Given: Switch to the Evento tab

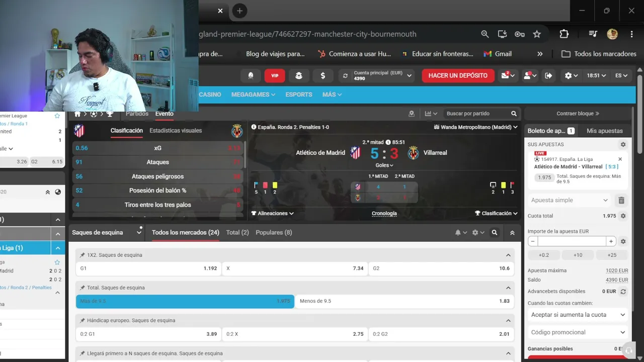Looking at the screenshot, I should [x=164, y=114].
